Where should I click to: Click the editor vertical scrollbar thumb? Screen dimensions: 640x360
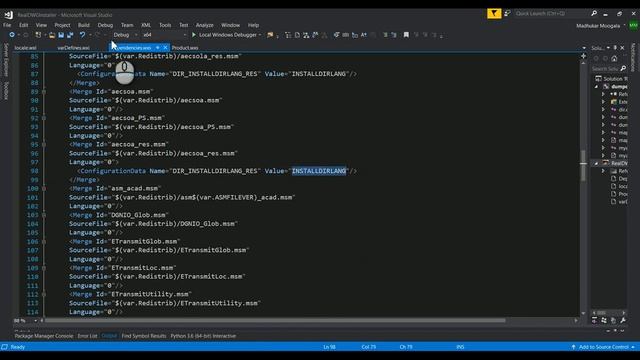pos(584,165)
